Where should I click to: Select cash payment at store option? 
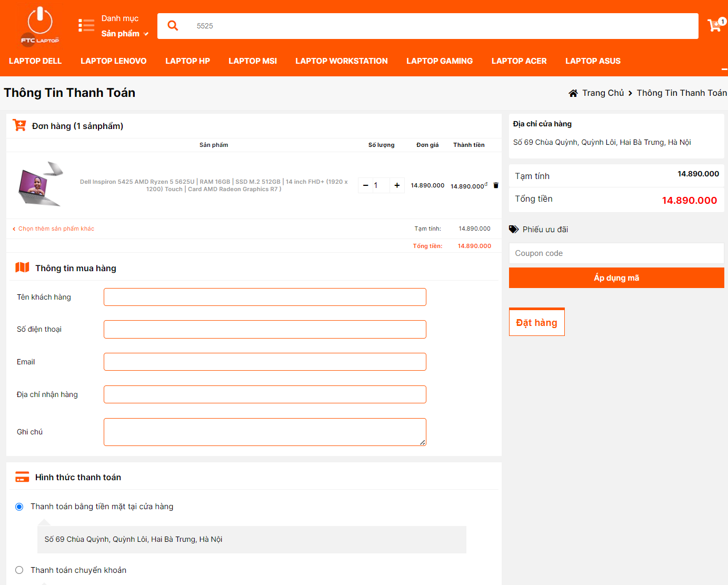[19, 507]
